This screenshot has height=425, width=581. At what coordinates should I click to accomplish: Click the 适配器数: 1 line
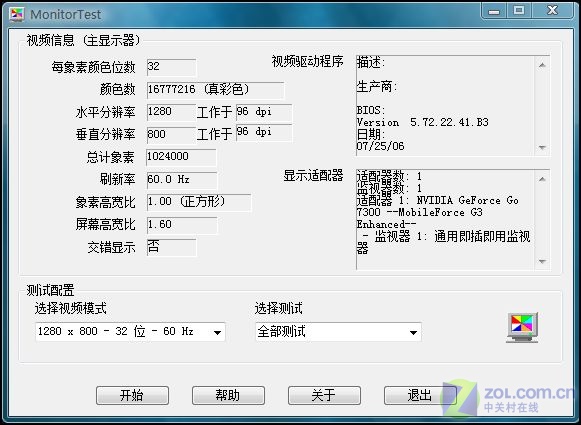[389, 176]
